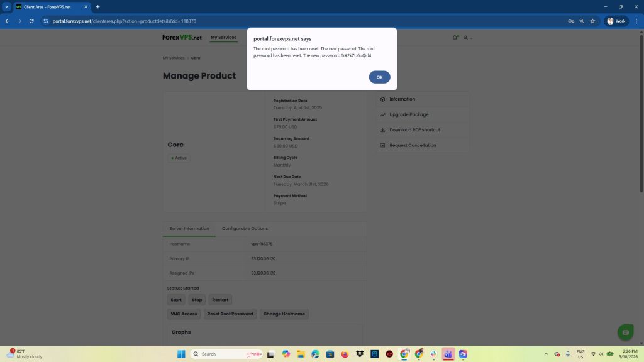The height and width of the screenshot is (362, 644).
Task: Click the ForexVPS.net logo
Action: (x=182, y=38)
